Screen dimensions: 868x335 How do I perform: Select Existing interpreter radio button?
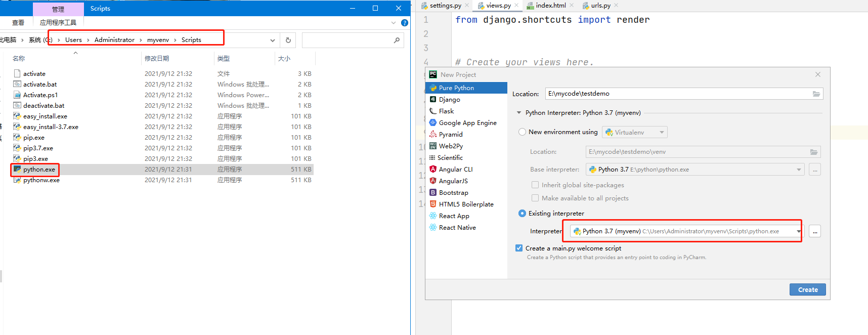coord(523,214)
